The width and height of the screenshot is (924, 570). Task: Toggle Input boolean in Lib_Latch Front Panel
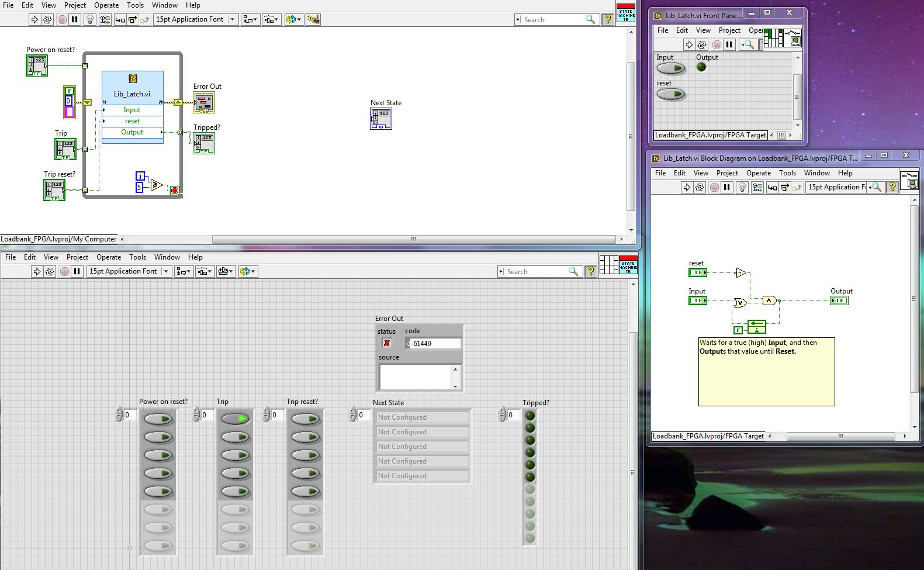click(x=670, y=68)
